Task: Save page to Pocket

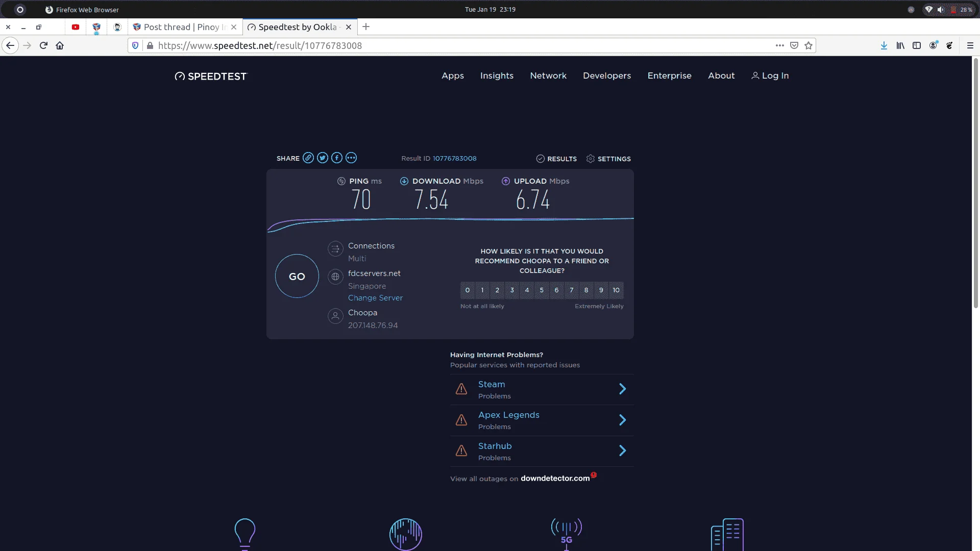Action: pyautogui.click(x=794, y=45)
